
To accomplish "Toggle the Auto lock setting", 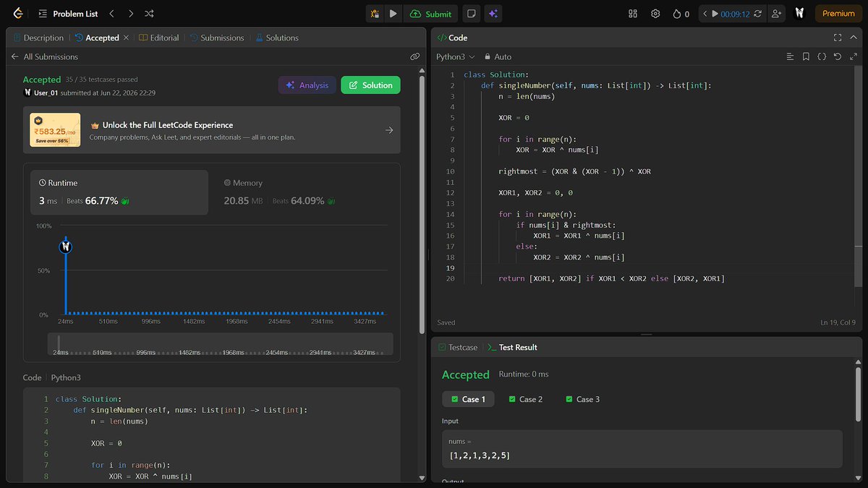I will click(x=498, y=56).
